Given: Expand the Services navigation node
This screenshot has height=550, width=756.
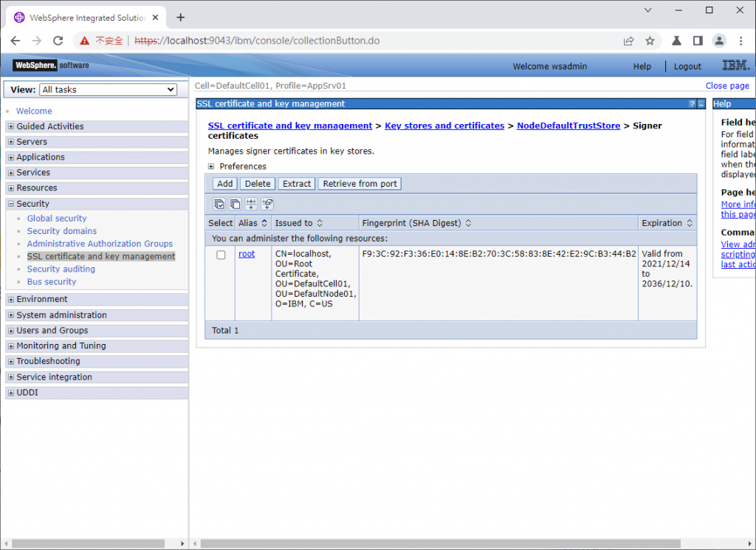Looking at the screenshot, I should click(x=11, y=173).
